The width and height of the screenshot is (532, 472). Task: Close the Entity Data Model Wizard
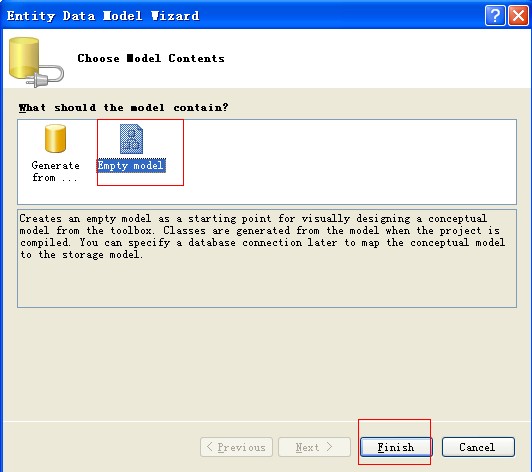tap(518, 15)
